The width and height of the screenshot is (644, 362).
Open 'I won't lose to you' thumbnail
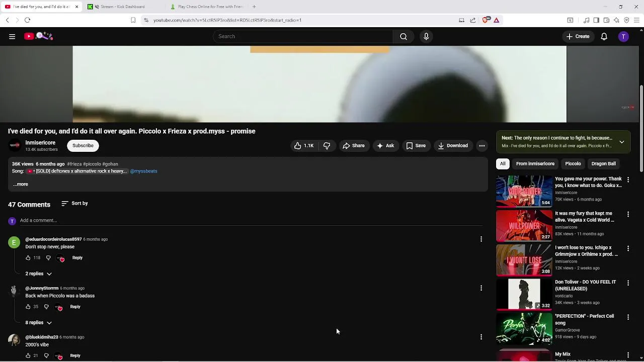(x=524, y=260)
